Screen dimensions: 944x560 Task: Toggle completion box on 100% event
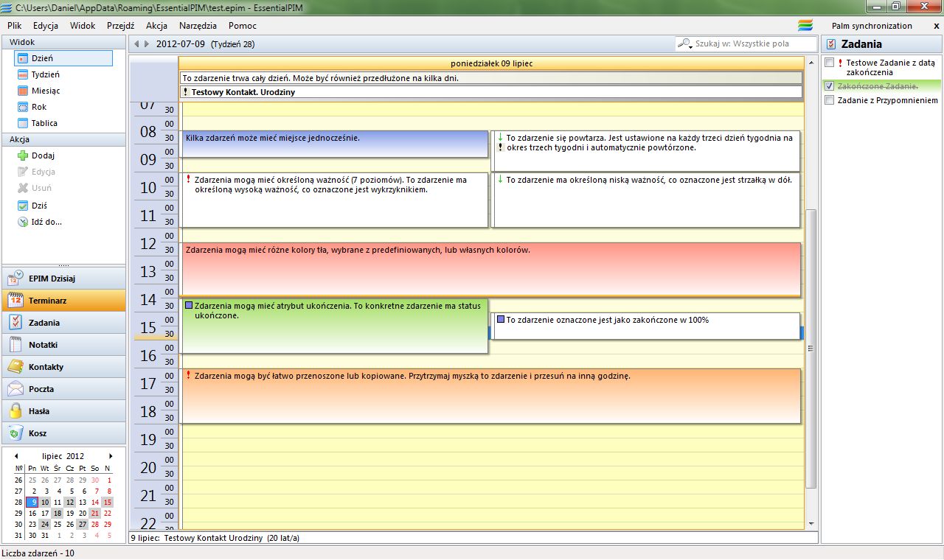tap(501, 320)
